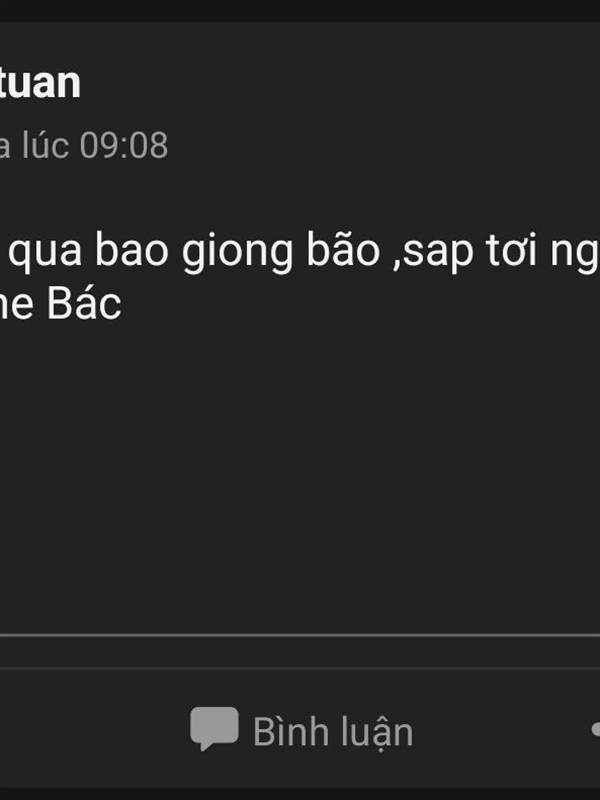Select the post text line starting qua bao giong bão
The width and height of the screenshot is (600, 800).
[304, 252]
